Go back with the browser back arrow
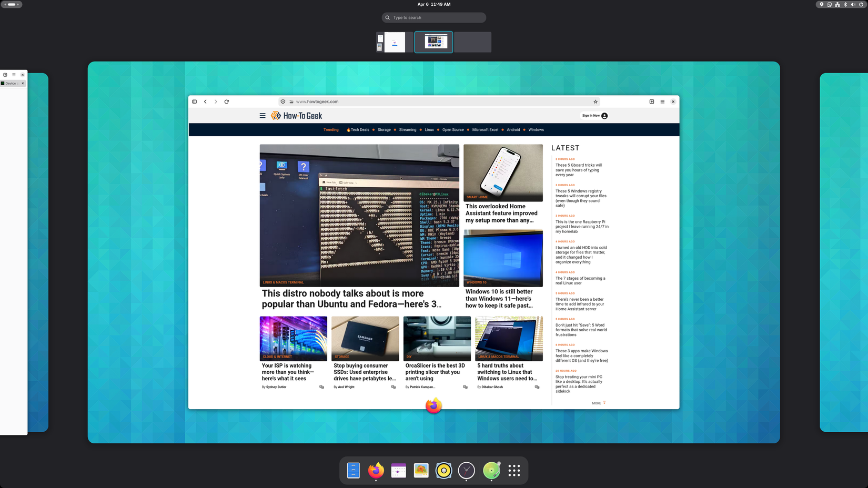868x488 pixels. (205, 101)
